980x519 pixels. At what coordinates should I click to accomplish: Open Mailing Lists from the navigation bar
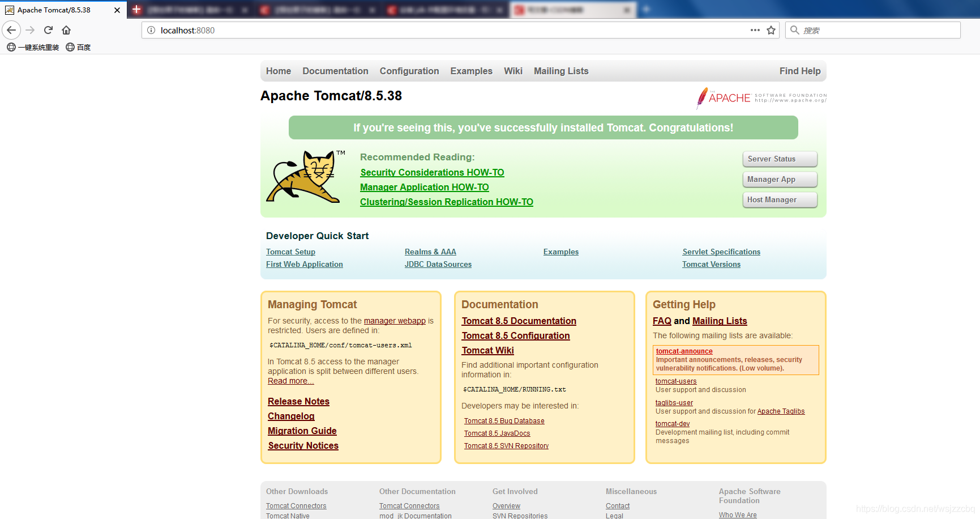click(560, 71)
